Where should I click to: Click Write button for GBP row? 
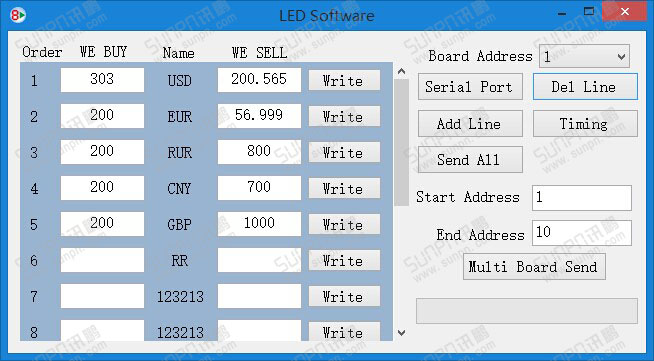344,224
